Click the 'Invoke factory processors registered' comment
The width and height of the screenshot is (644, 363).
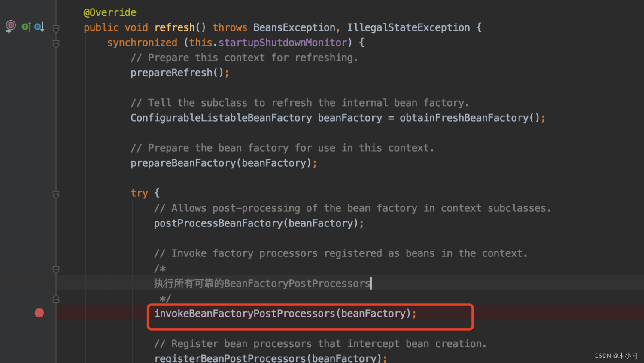[340, 253]
